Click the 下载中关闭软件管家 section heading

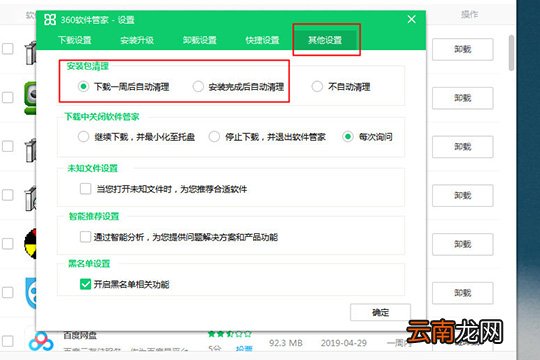click(102, 117)
